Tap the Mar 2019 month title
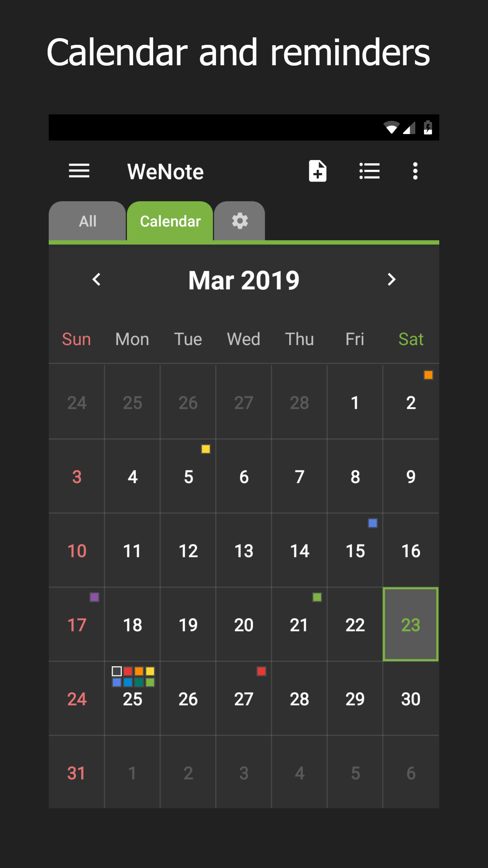The height and width of the screenshot is (868, 488). pos(244,280)
